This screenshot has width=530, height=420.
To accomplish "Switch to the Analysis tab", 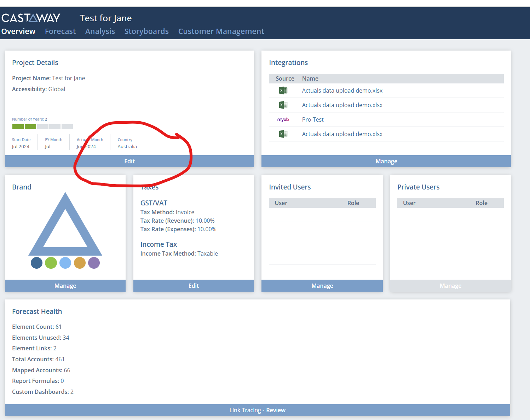I will coord(100,31).
